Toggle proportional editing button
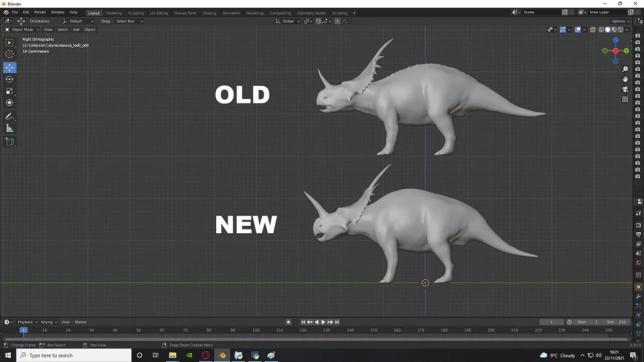The height and width of the screenshot is (362, 644). click(337, 21)
